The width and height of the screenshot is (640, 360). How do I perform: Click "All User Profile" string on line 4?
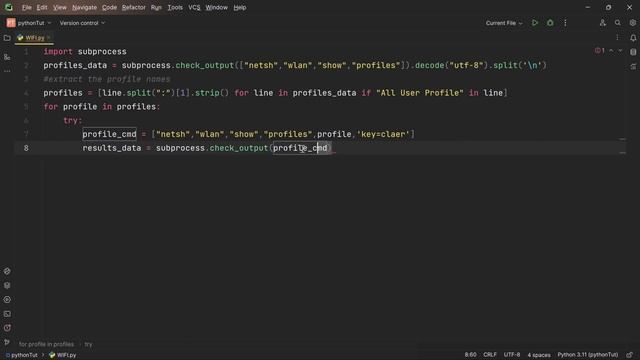coord(420,93)
